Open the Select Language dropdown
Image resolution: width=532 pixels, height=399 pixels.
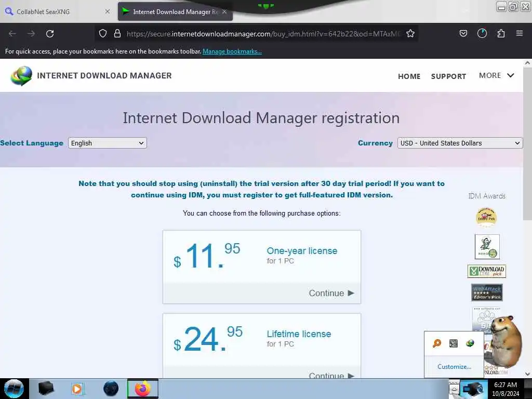[x=107, y=143]
